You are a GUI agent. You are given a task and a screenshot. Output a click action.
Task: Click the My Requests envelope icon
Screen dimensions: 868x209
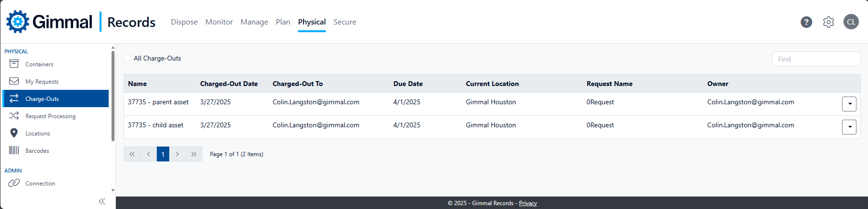14,81
